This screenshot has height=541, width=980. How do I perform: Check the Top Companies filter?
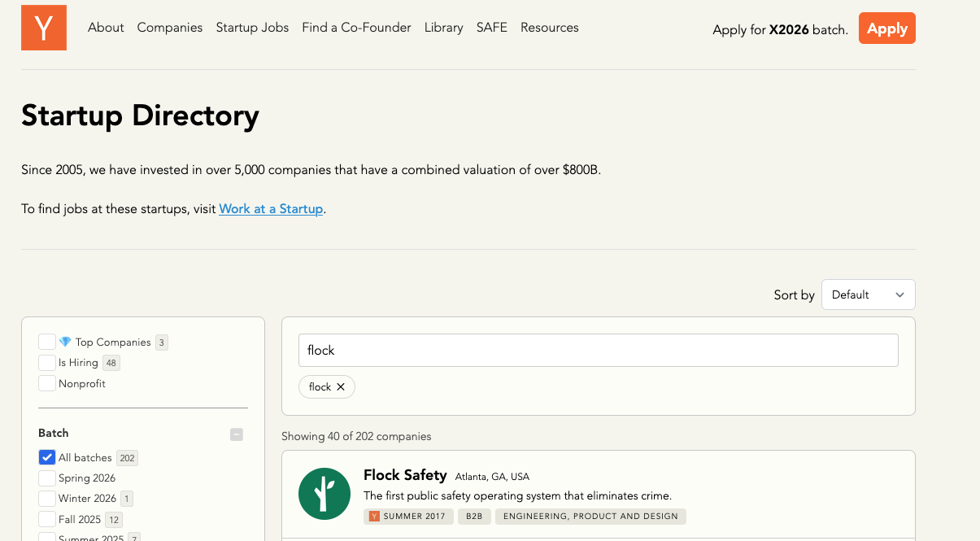47,342
